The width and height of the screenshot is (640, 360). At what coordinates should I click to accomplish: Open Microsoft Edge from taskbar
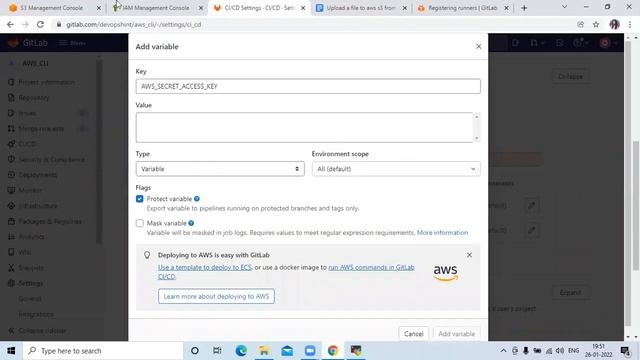pyautogui.click(x=241, y=351)
